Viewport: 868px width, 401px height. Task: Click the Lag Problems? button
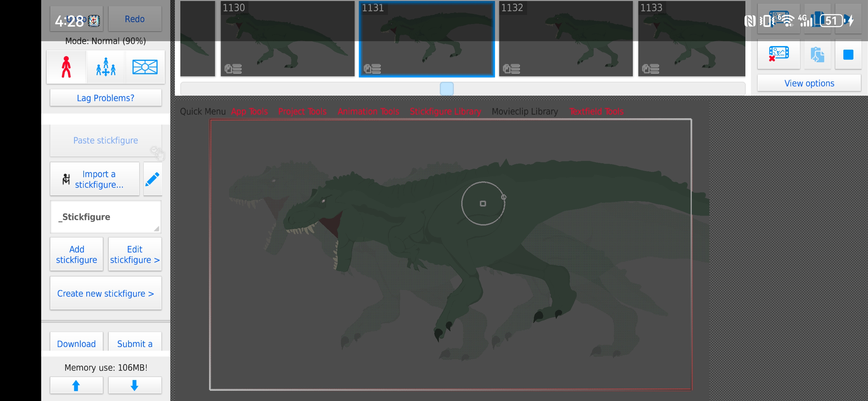(105, 98)
